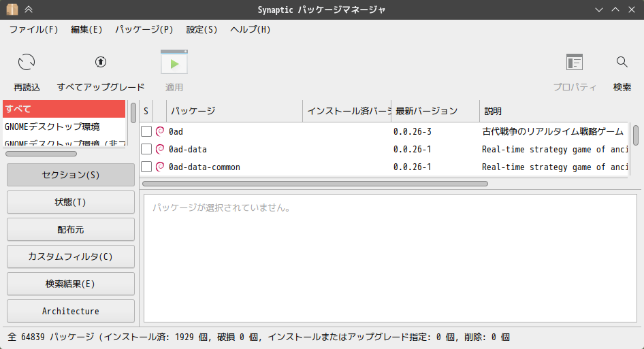
Task: Minimize the Synaptic window
Action: click(x=599, y=10)
